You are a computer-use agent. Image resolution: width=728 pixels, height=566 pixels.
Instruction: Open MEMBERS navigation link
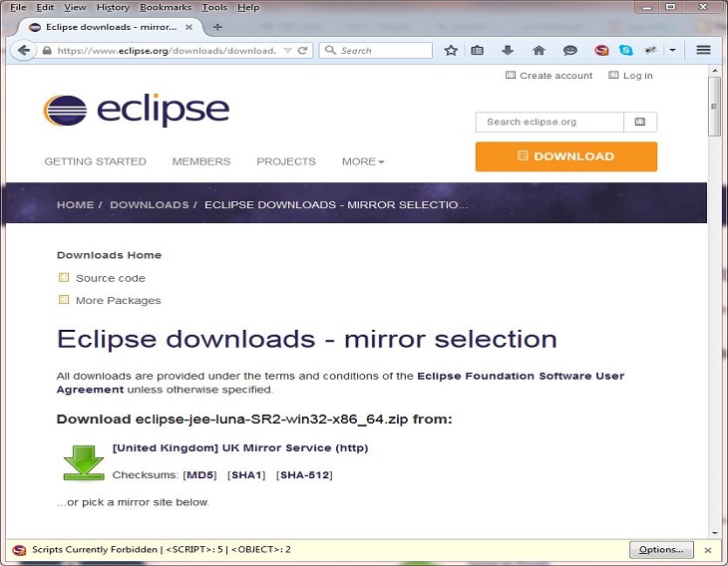pos(201,161)
